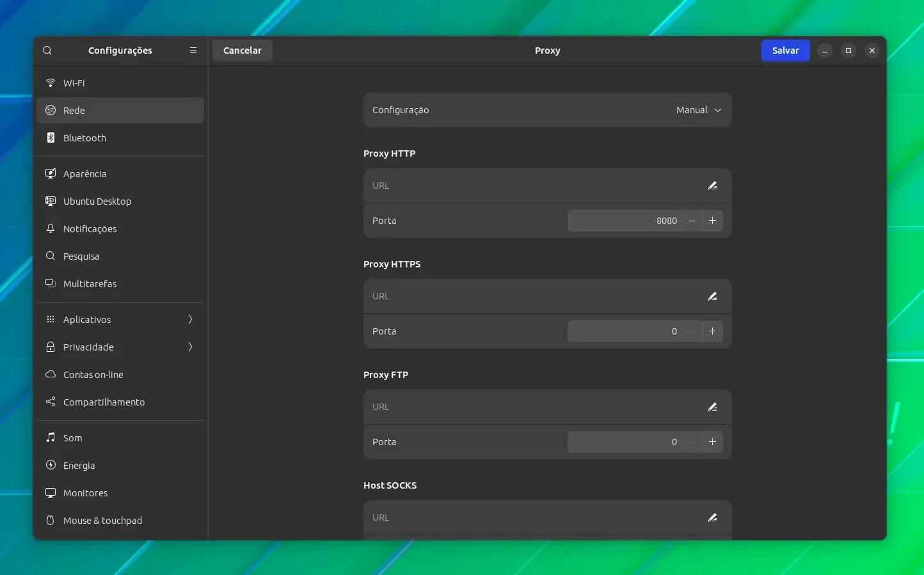Increase the Proxy HTTPS port value

coord(712,331)
